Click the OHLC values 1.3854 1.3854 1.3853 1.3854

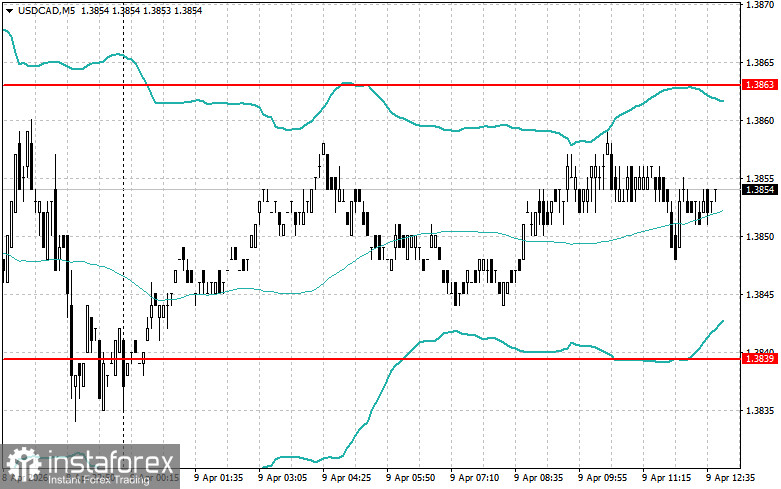141,10
